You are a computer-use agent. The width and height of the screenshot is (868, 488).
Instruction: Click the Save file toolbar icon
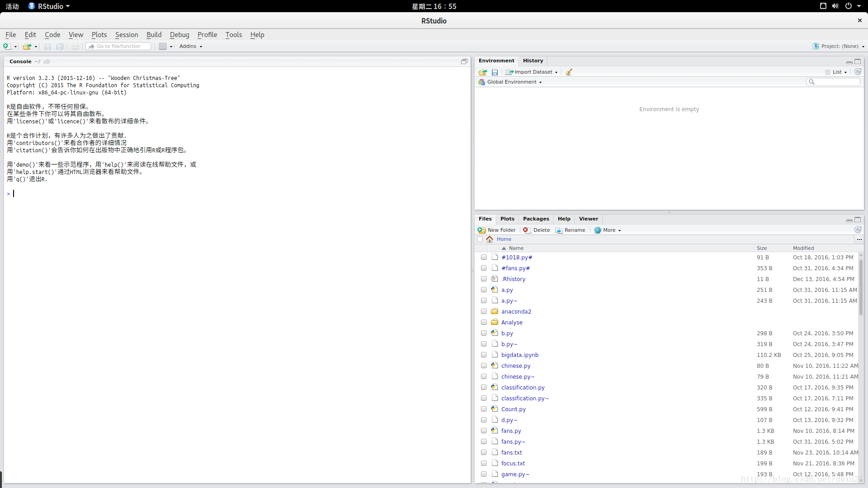tap(47, 46)
